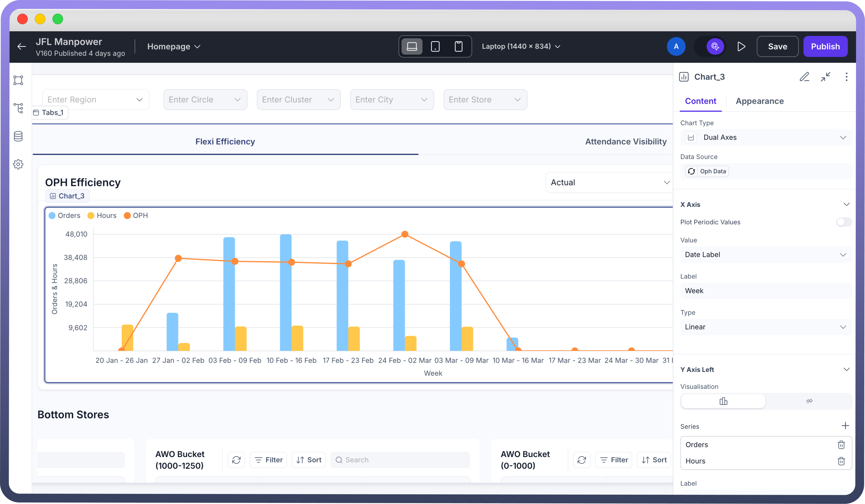Rename Chart_3 with pencil icon
This screenshot has width=865, height=504.
coord(804,77)
